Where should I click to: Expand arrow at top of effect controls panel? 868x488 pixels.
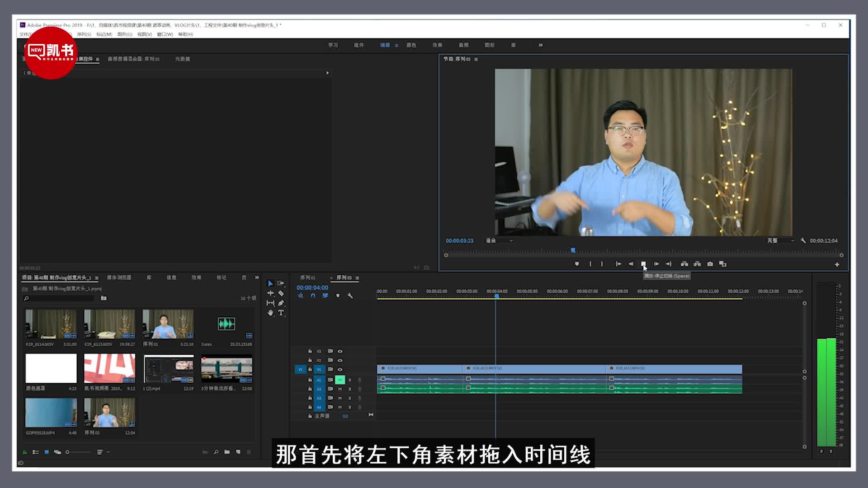(x=327, y=73)
